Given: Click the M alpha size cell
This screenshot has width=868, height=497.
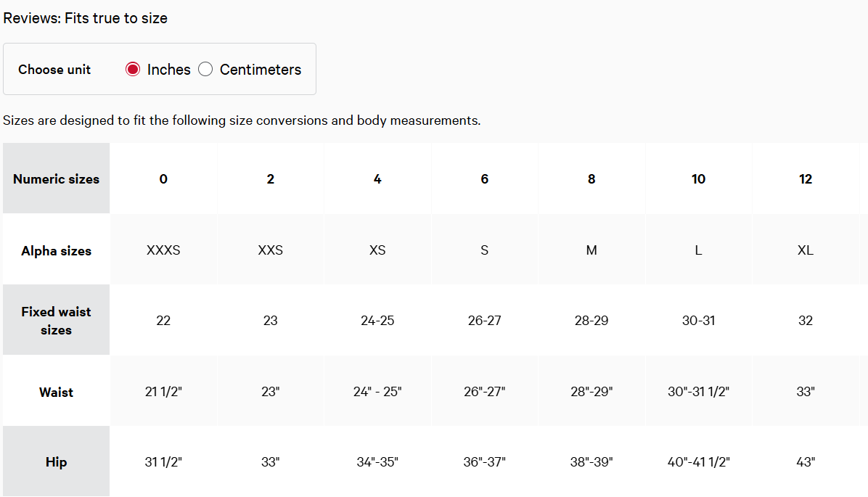Looking at the screenshot, I should [591, 250].
